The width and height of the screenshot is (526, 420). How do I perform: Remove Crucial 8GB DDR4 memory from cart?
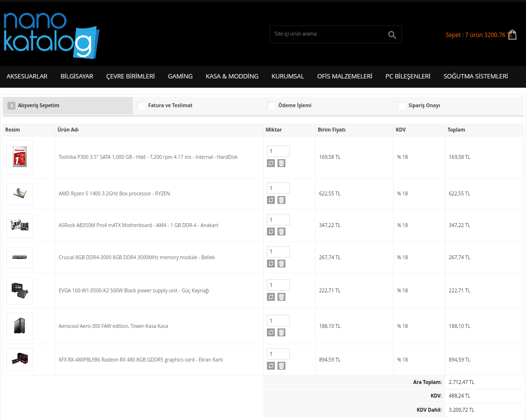(282, 264)
